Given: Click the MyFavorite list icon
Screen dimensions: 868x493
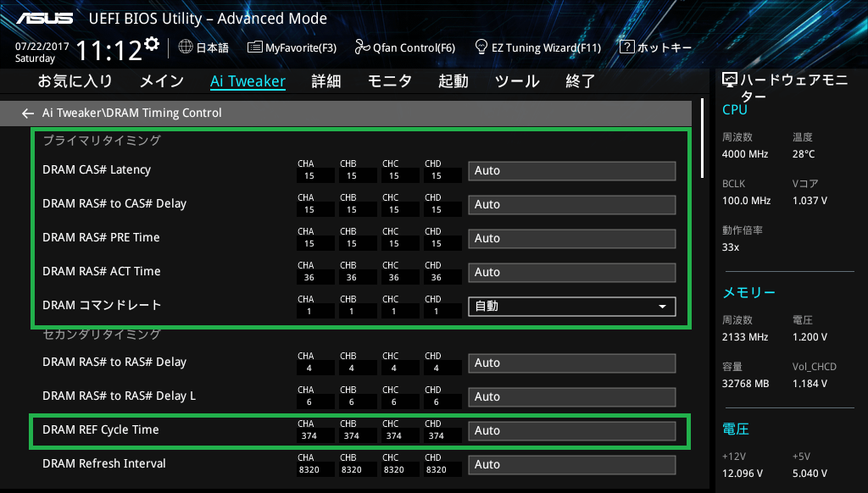Looking at the screenshot, I should [x=254, y=47].
